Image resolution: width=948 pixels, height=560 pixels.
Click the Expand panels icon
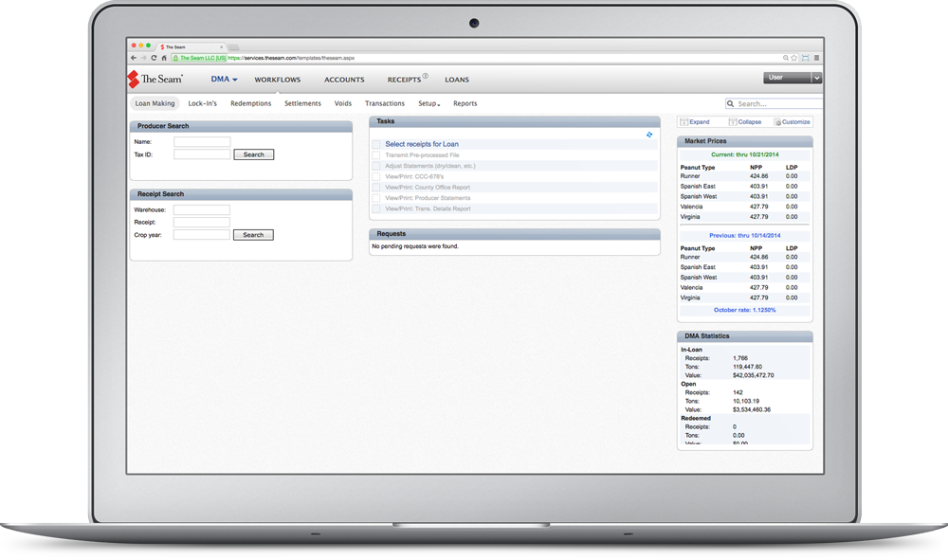pos(684,122)
